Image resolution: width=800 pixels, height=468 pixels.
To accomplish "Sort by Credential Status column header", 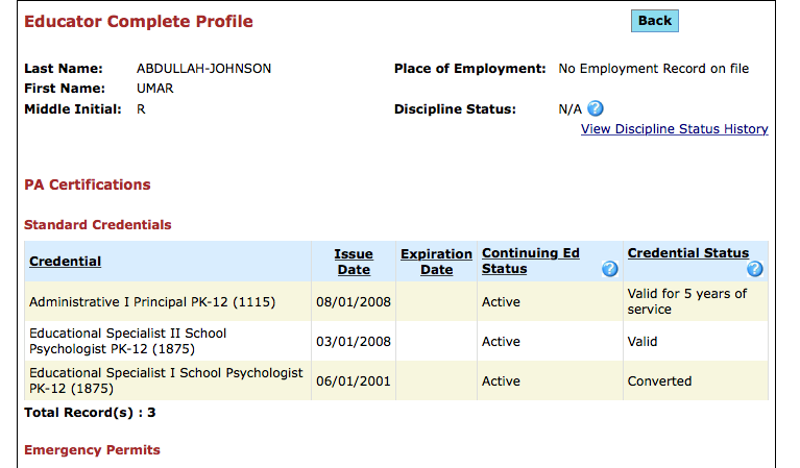I will (688, 253).
